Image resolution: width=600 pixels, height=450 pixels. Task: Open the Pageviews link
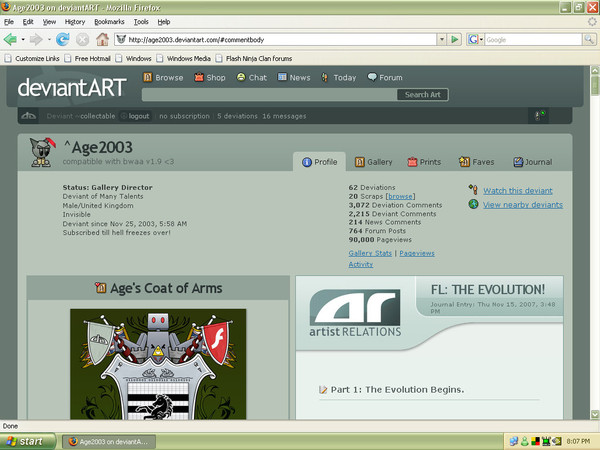(x=417, y=253)
